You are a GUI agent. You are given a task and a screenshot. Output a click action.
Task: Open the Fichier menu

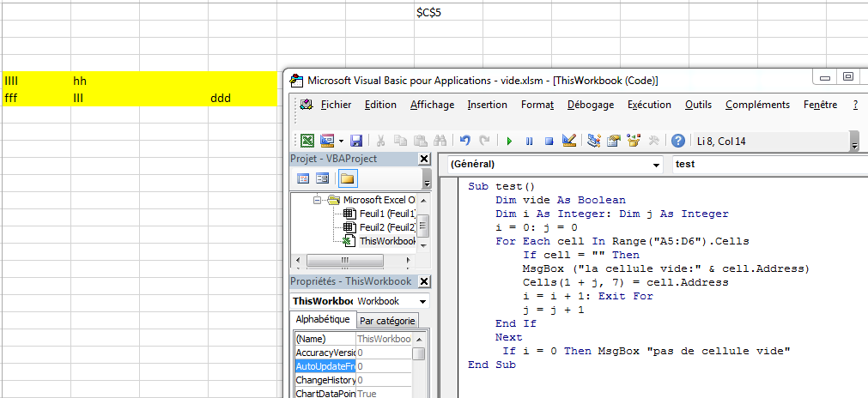tap(336, 105)
